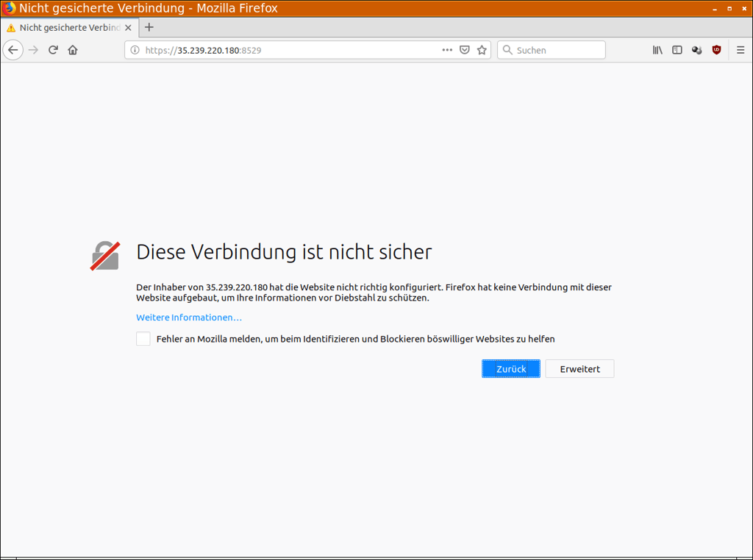Image resolution: width=753 pixels, height=560 pixels.
Task: Toggle the sidebar view
Action: coord(677,49)
